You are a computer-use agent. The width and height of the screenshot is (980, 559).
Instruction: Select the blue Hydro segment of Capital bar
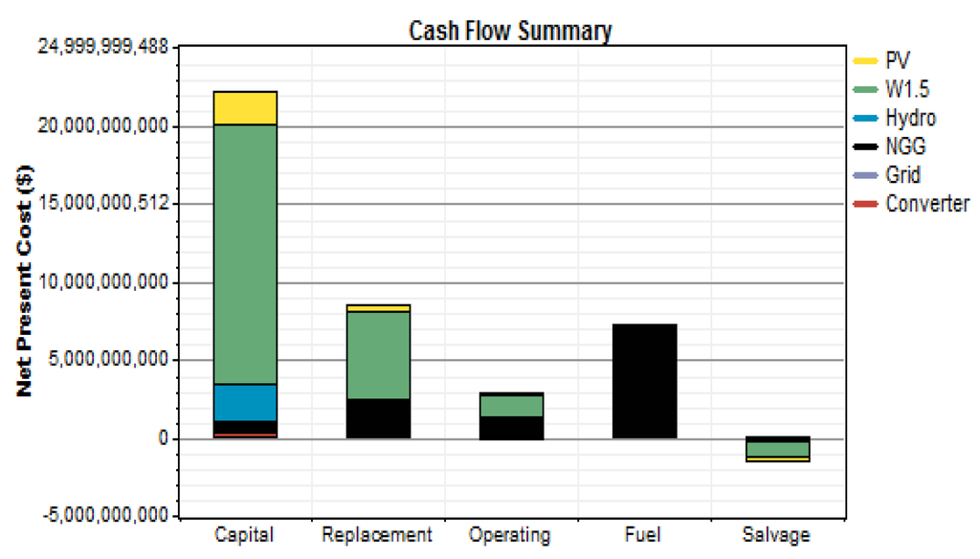coord(245,403)
